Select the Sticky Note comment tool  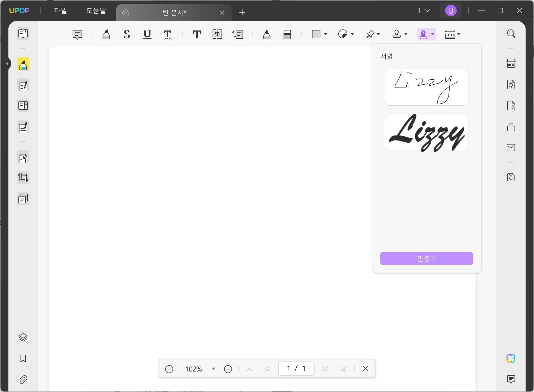pyautogui.click(x=77, y=34)
